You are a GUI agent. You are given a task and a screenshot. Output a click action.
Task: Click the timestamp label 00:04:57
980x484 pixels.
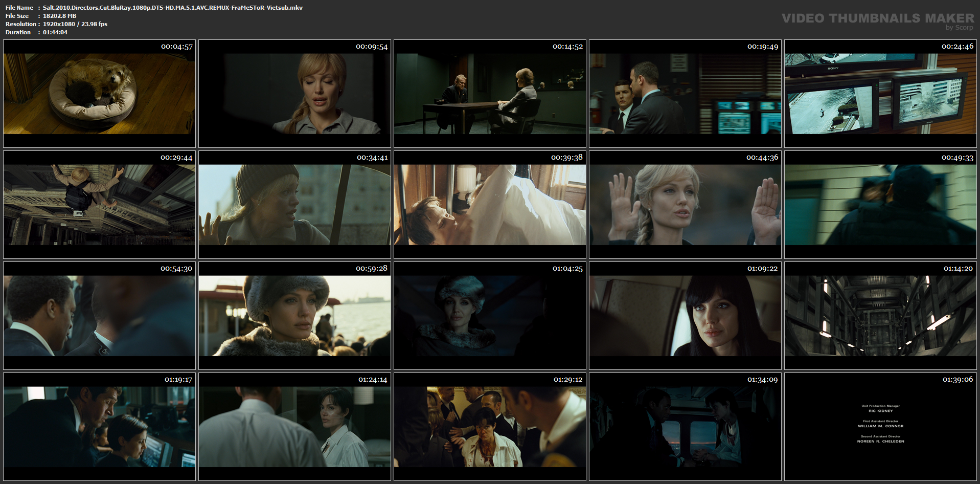(177, 47)
